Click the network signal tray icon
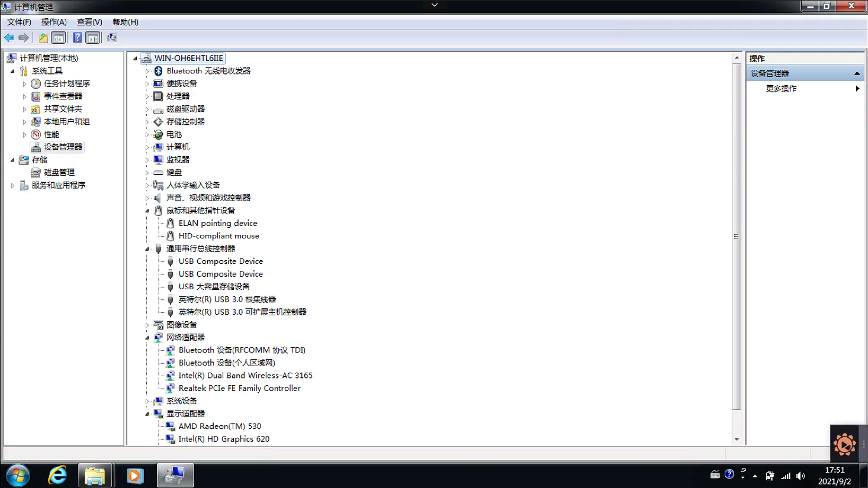Image resolution: width=868 pixels, height=488 pixels. [x=786, y=476]
